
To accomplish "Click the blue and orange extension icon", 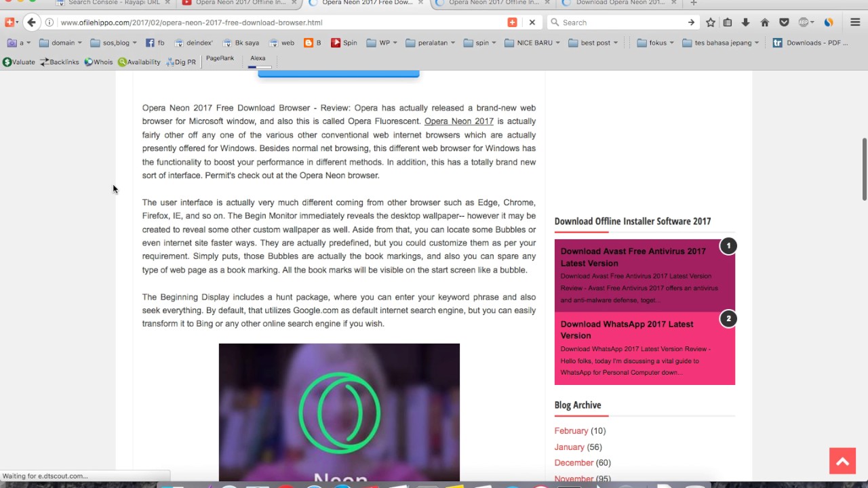I will click(x=829, y=22).
